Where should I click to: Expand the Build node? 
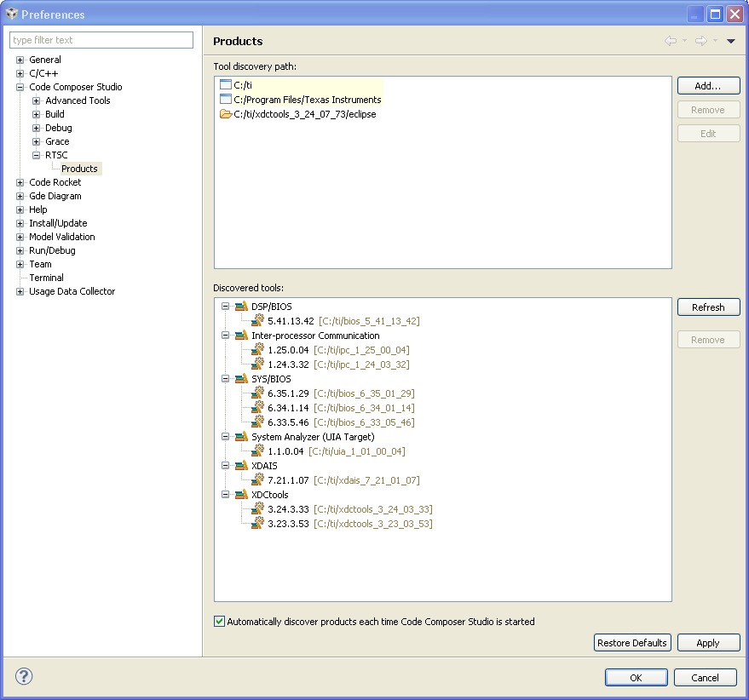pyautogui.click(x=37, y=114)
